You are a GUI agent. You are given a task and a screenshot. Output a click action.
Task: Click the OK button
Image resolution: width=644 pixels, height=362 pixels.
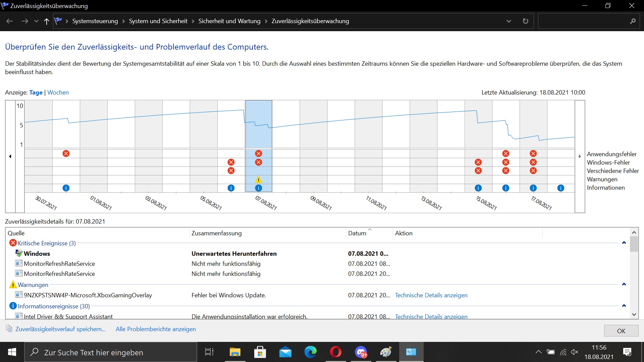(621, 331)
